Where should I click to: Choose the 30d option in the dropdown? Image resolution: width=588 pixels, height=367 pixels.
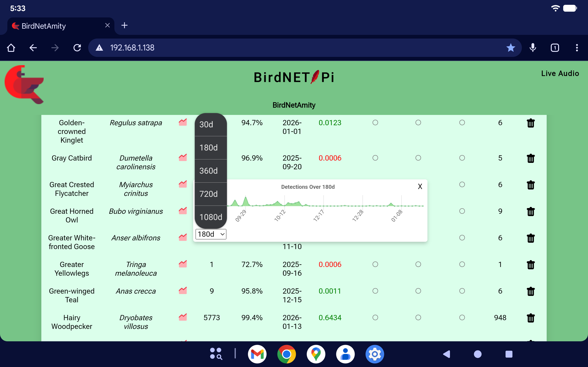(x=211, y=125)
